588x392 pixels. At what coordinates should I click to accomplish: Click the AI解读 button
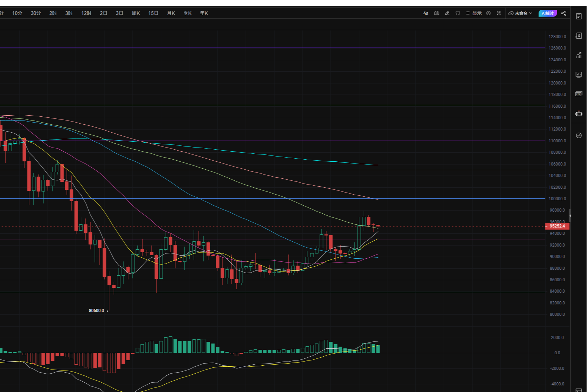[x=547, y=13]
